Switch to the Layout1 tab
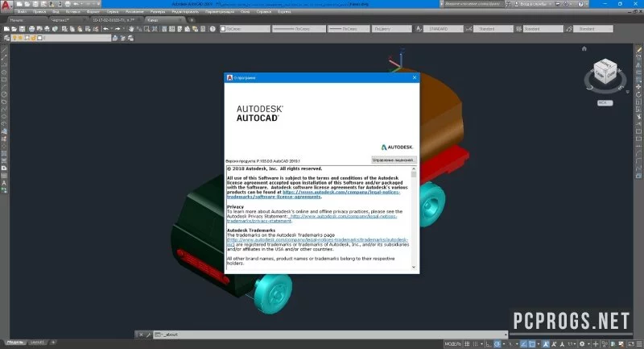Screen dimensions: 644x349 [37, 342]
